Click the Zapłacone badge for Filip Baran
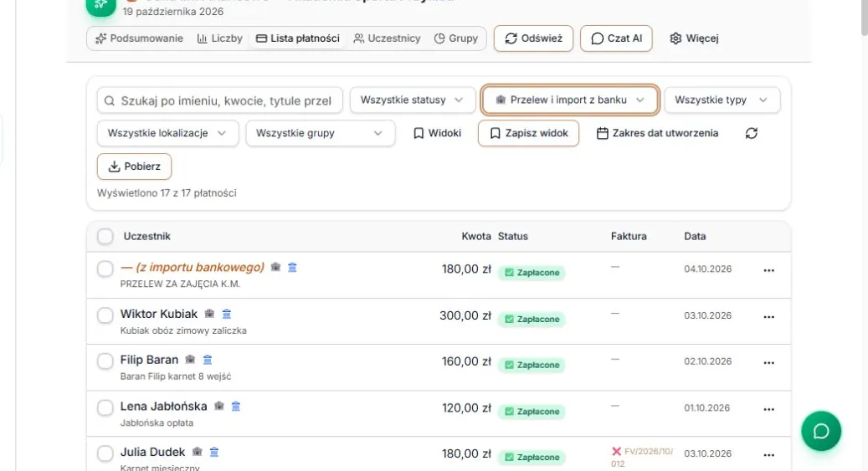 tap(532, 366)
